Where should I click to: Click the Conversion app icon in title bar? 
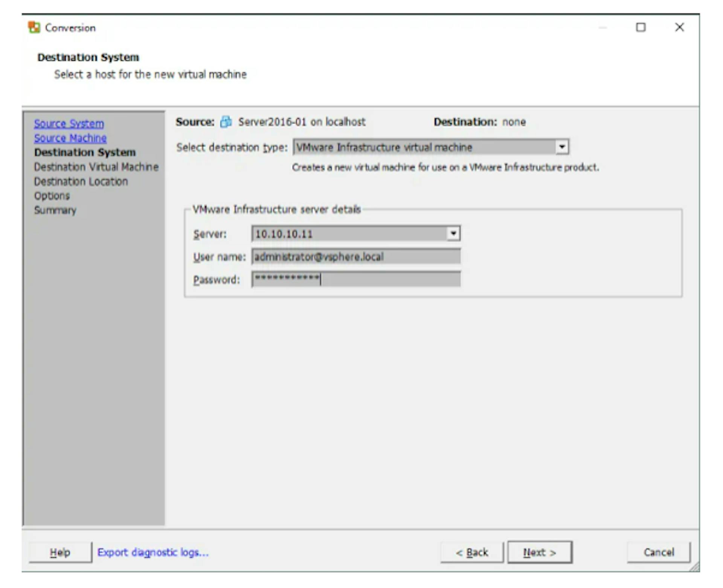[34, 27]
